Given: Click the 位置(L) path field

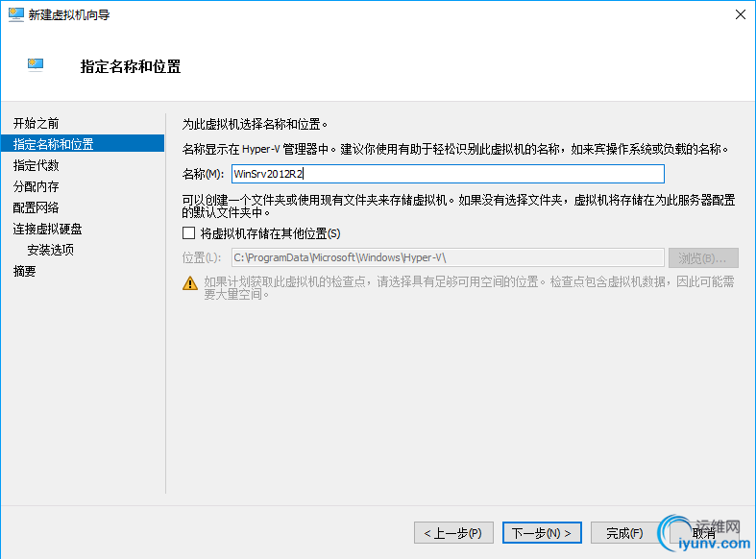Looking at the screenshot, I should point(448,257).
